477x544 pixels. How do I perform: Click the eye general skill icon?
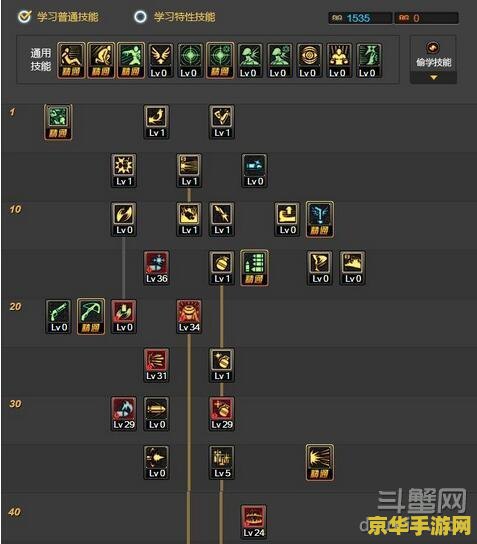(309, 60)
